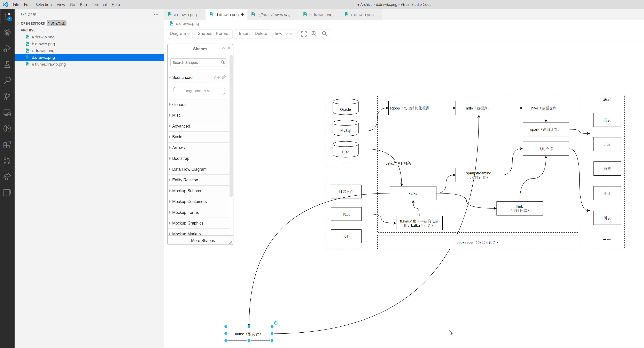644x348 pixels.
Task: Switch to the b.drawio.png tab
Action: 320,14
